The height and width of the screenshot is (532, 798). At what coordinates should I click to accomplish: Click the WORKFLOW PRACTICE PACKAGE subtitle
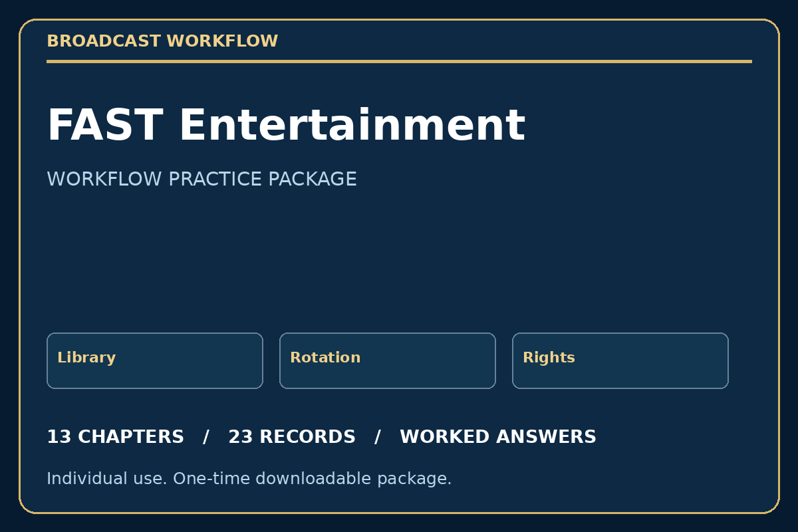pyautogui.click(x=201, y=180)
